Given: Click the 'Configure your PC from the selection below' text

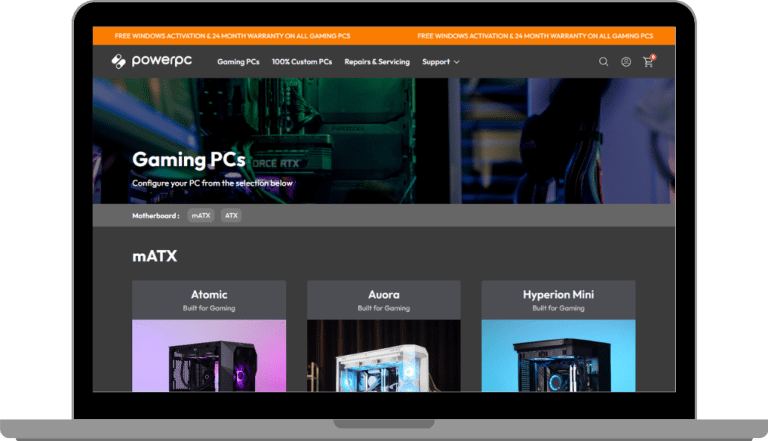Looking at the screenshot, I should 212,183.
